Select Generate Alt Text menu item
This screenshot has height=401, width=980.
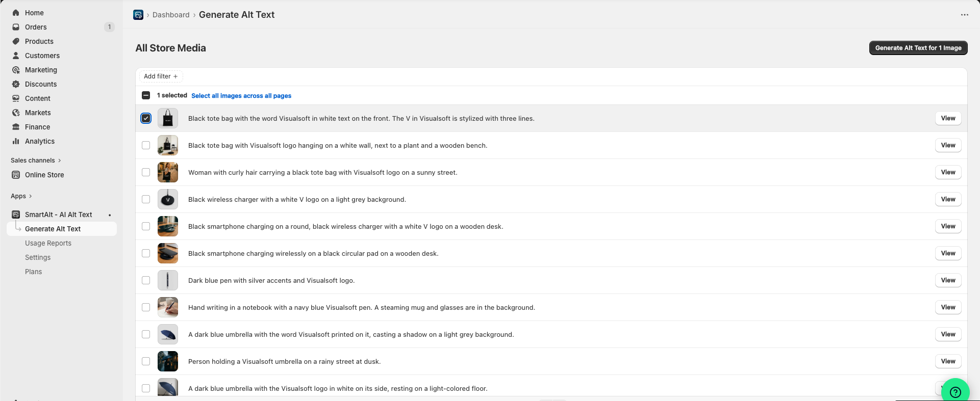[62, 229]
